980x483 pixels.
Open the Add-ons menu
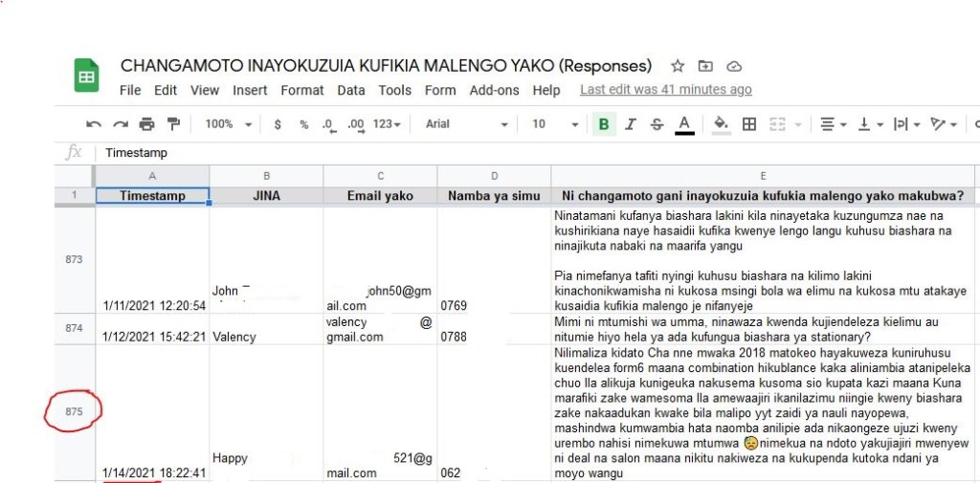494,90
